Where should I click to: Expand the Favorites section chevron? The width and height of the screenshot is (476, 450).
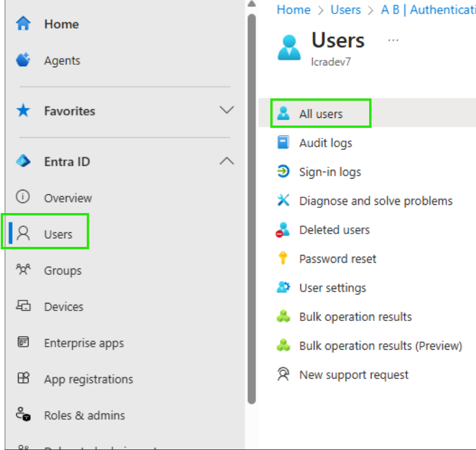pos(227,110)
